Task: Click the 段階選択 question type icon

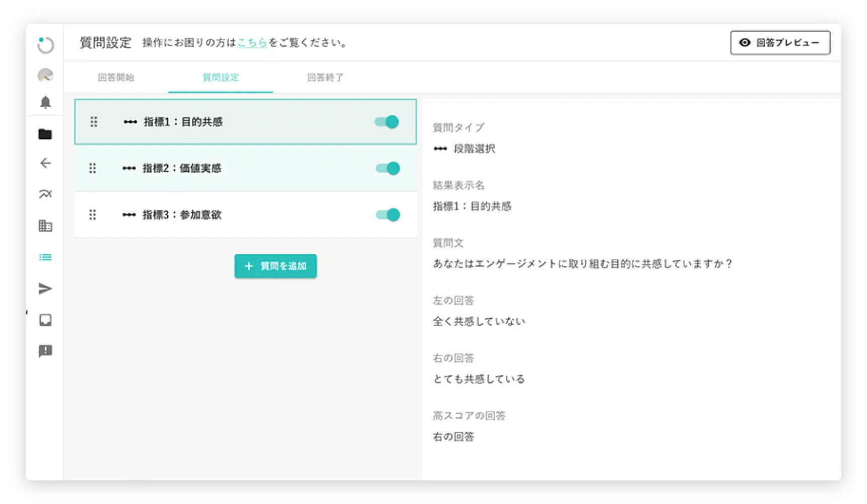Action: (440, 149)
